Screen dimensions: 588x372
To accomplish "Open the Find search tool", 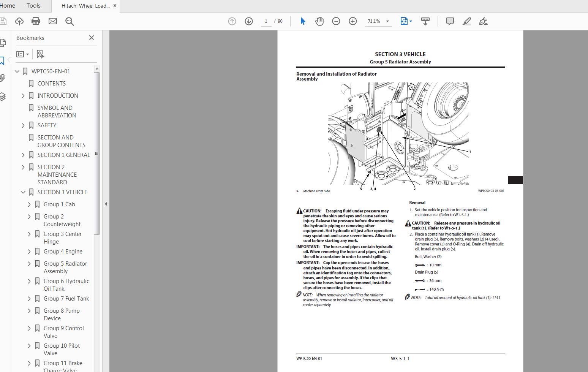I will click(x=70, y=21).
